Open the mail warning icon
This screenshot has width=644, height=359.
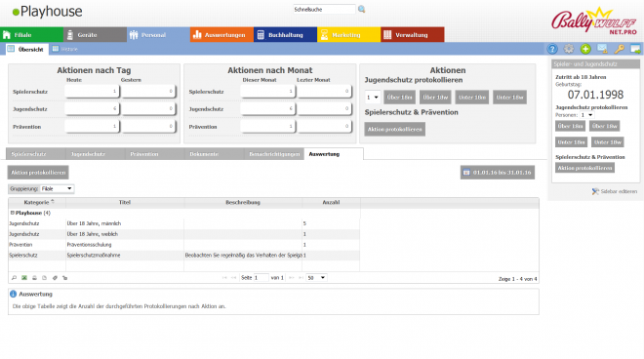602,49
